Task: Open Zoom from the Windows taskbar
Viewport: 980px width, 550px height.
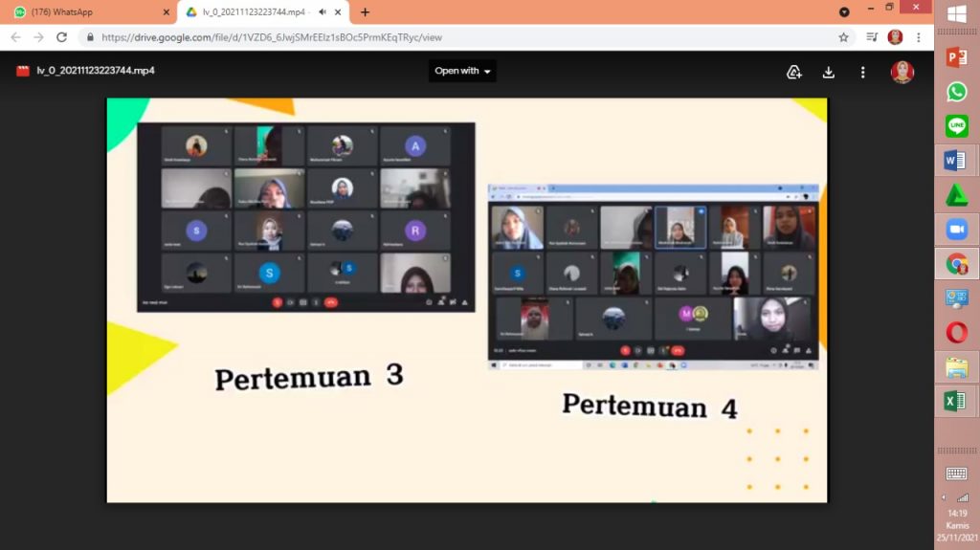Action: pos(956,230)
